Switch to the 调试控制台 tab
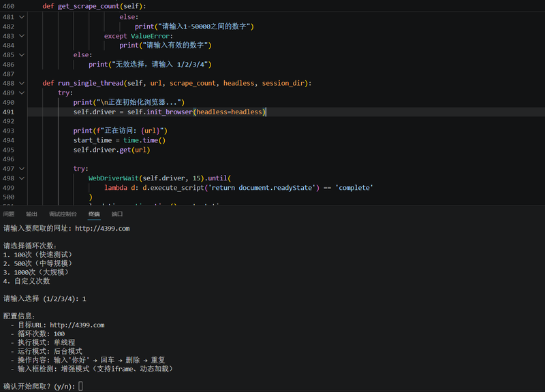 63,214
